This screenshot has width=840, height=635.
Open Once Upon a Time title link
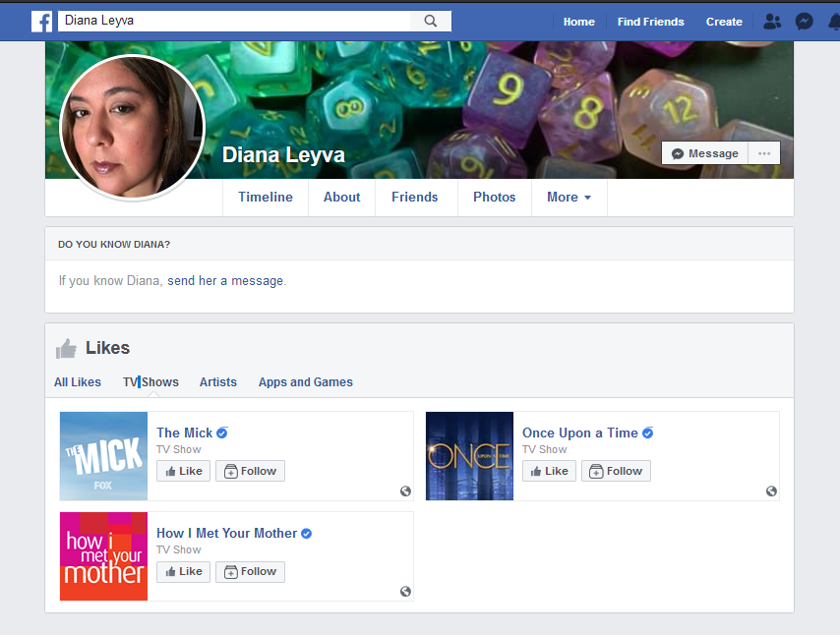580,433
